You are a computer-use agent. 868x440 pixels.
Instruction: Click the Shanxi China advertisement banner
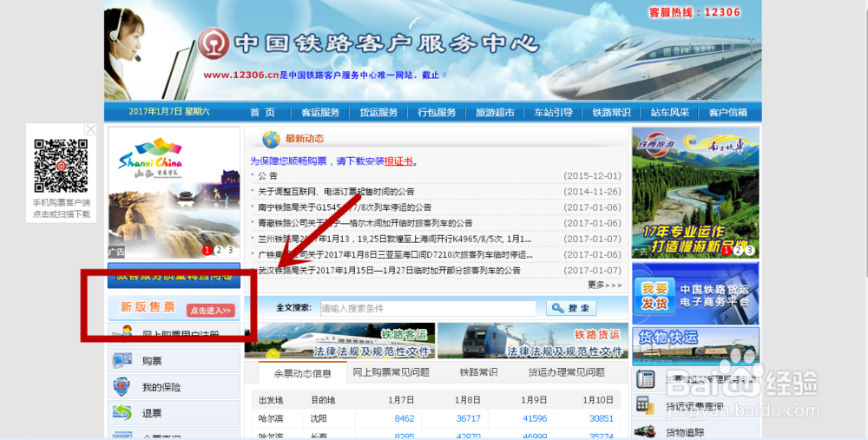coord(174,193)
